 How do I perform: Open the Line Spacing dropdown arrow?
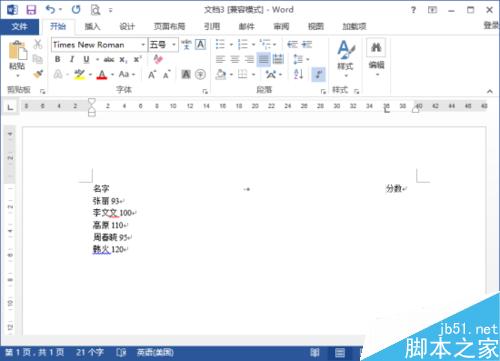(308, 59)
